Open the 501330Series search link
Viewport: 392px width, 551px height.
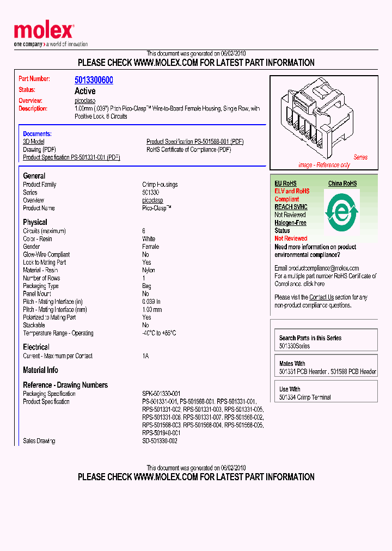(295, 346)
